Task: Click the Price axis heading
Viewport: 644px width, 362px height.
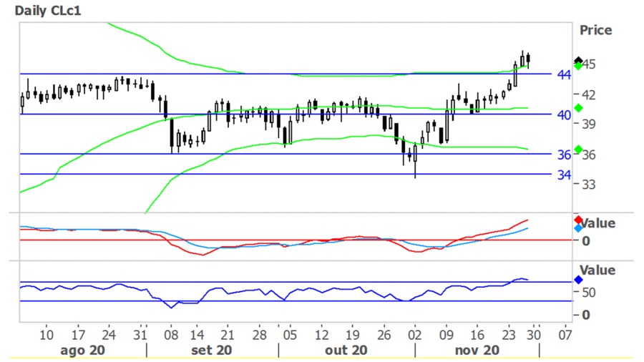Action: [595, 30]
